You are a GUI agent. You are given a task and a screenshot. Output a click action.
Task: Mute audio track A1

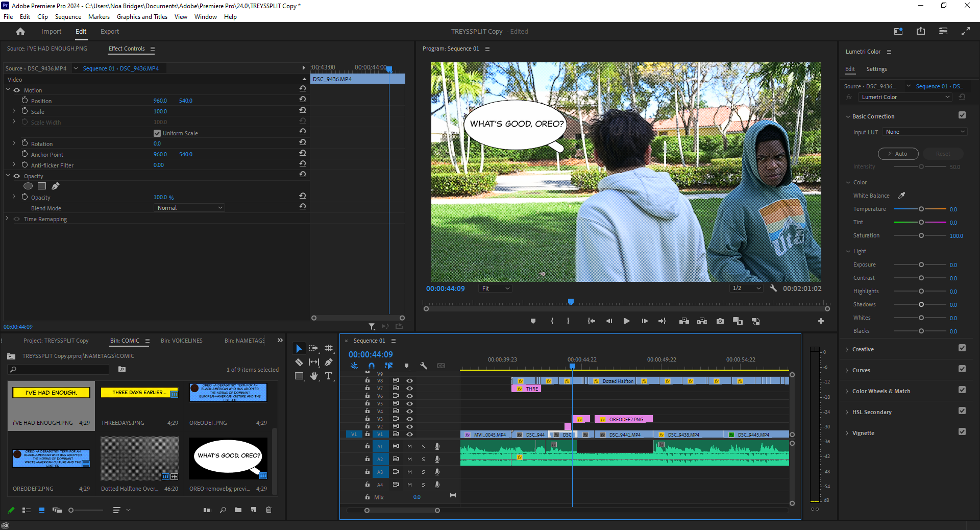[409, 446]
